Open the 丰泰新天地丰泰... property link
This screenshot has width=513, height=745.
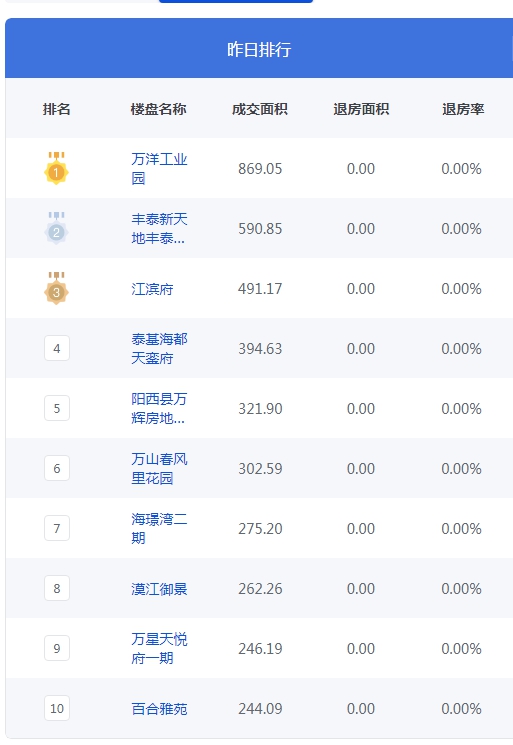click(159, 229)
